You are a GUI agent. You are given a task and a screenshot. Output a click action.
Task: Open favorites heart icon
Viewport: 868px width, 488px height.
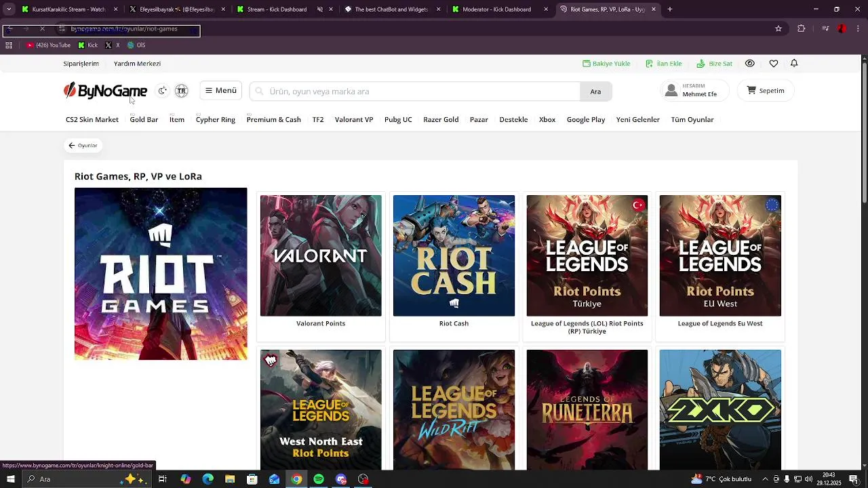tap(774, 64)
